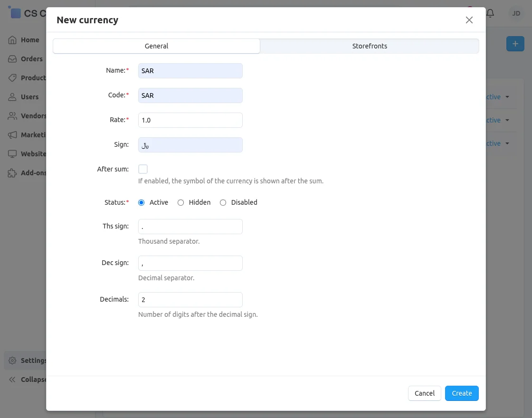532x418 pixels.
Task: Choose the Active status option
Action: (x=142, y=202)
